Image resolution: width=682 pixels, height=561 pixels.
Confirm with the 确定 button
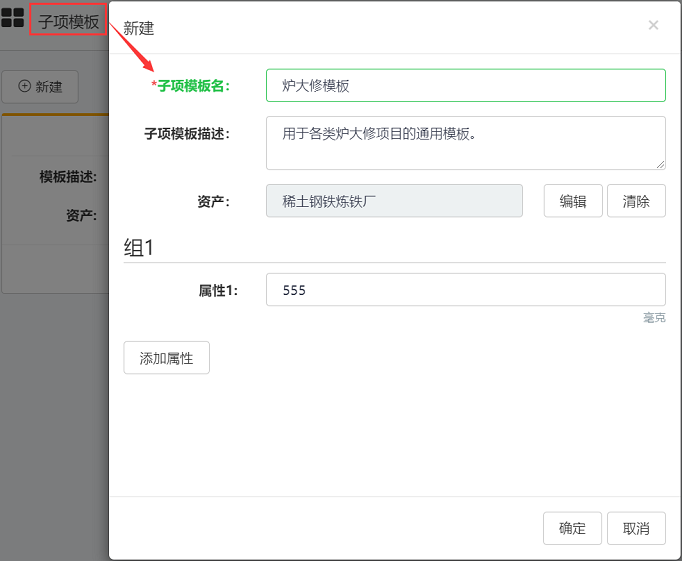tap(572, 529)
